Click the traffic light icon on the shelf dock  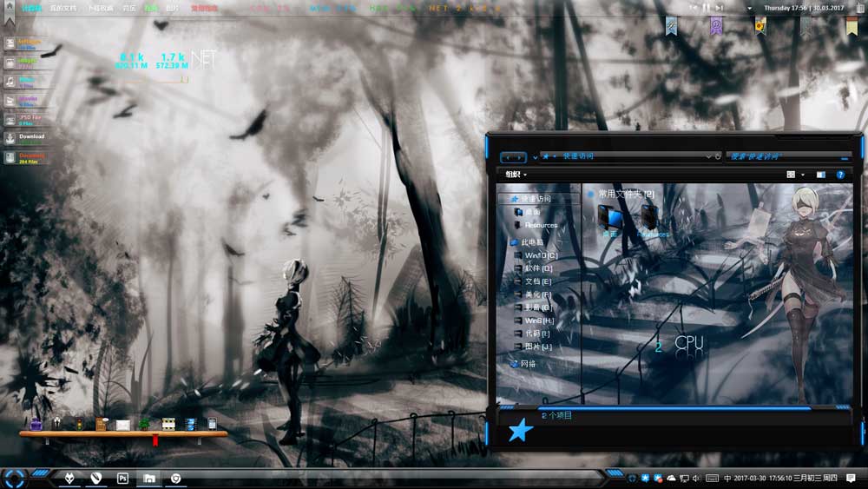pos(80,425)
